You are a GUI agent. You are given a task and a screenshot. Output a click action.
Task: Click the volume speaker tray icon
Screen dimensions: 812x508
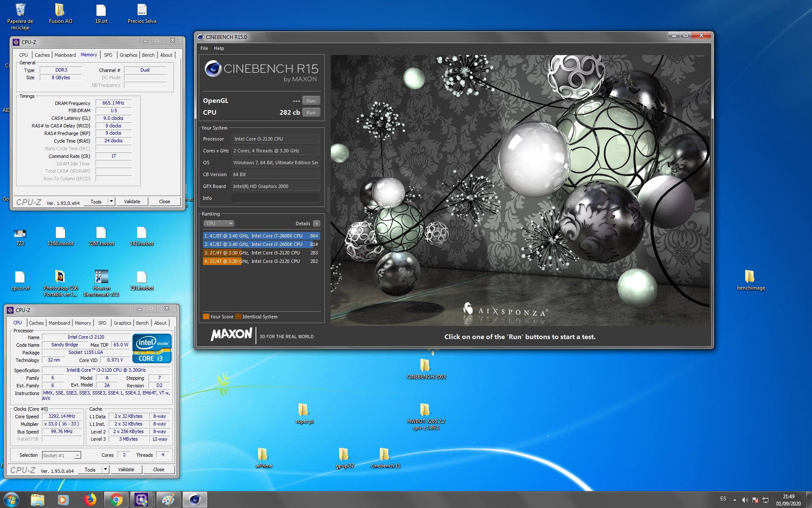coord(745,500)
